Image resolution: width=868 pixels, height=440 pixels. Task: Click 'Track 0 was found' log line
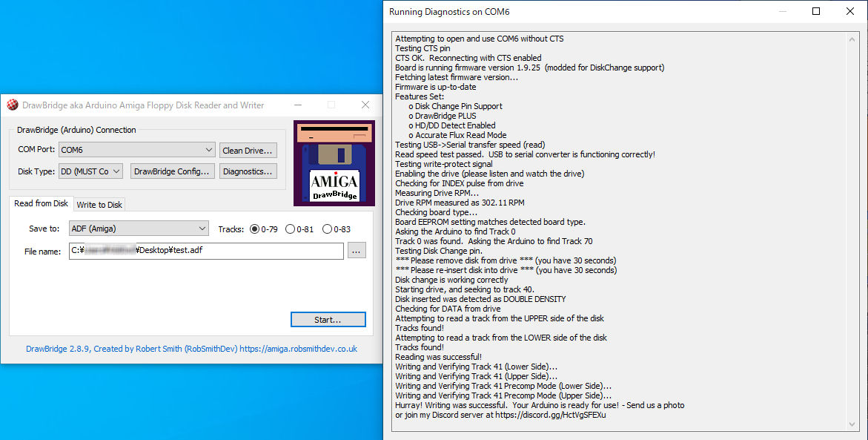click(494, 242)
